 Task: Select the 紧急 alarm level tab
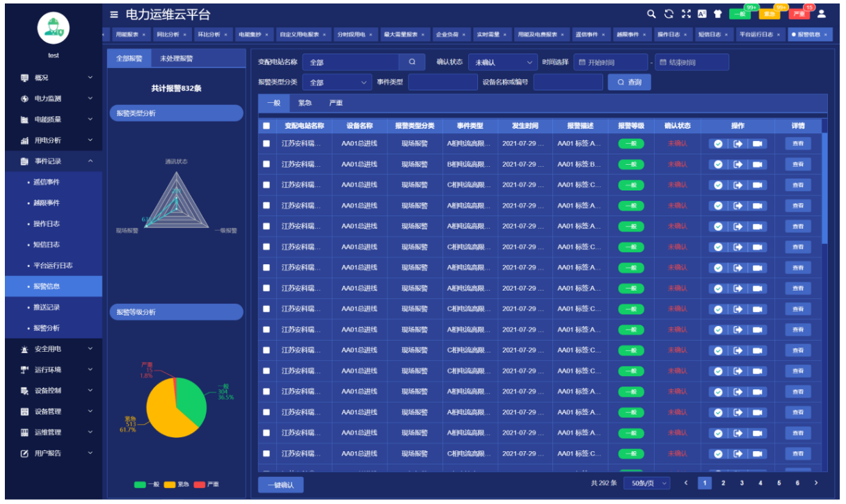[305, 103]
